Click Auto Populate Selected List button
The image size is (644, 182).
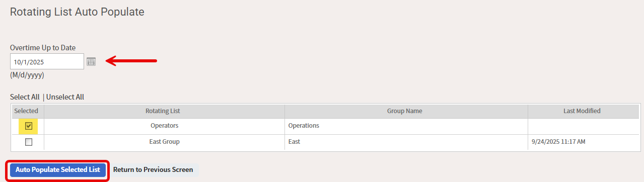click(58, 170)
